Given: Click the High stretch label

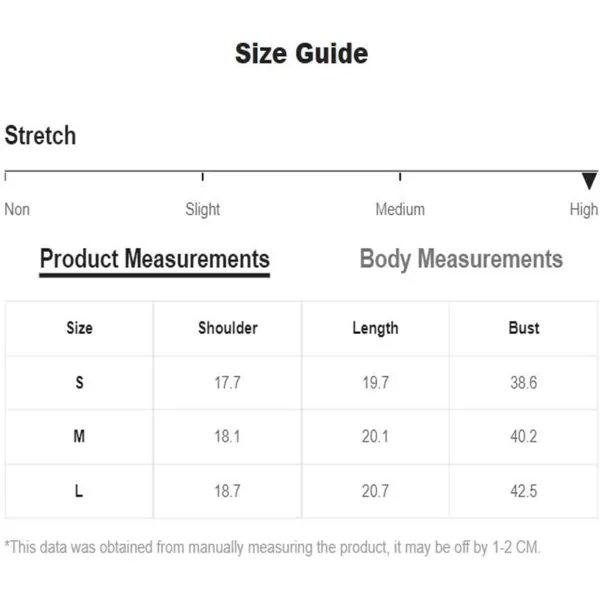Looking at the screenshot, I should coord(583,210).
